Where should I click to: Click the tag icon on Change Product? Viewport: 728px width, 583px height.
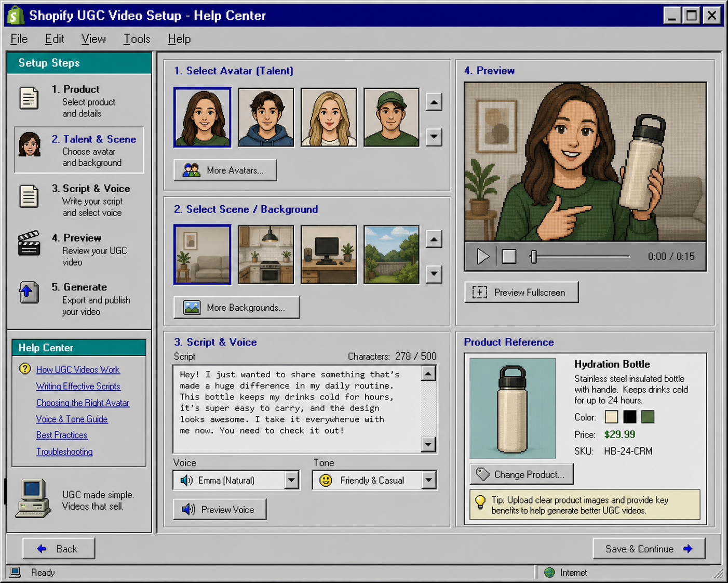click(x=483, y=474)
